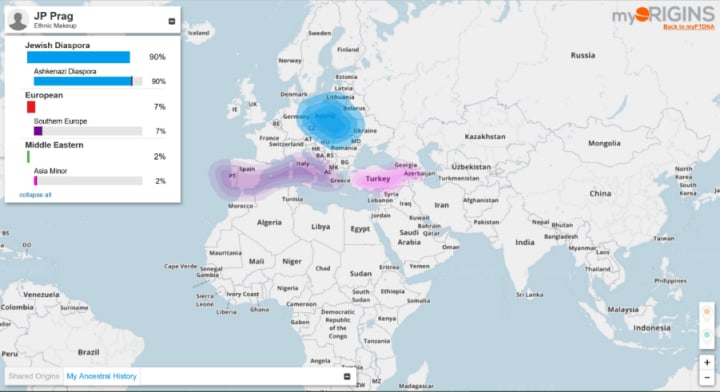Image resolution: width=720 pixels, height=392 pixels.
Task: Click the Finland map label
Action: pos(348,50)
